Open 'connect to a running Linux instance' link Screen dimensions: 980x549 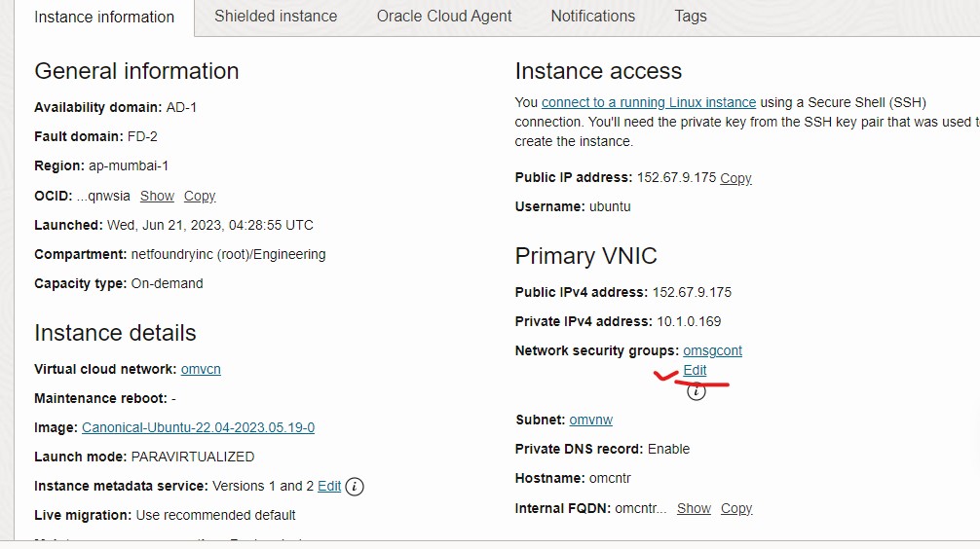(649, 102)
